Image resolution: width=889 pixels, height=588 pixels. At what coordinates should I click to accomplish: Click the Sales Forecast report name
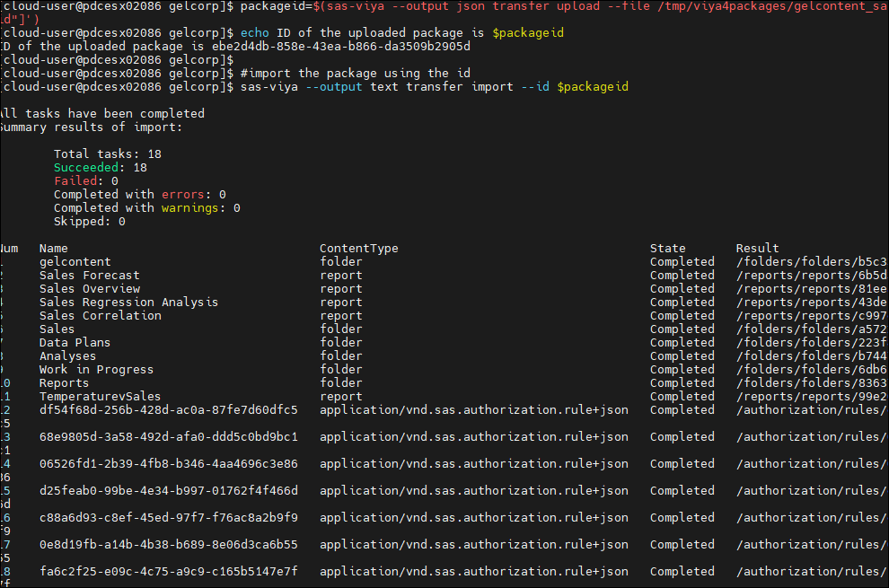90,276
